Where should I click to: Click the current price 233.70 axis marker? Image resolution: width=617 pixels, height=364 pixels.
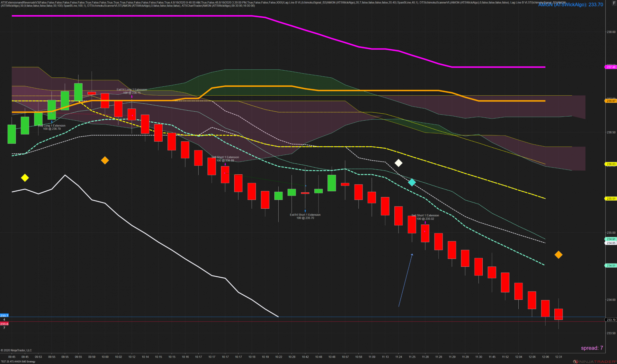(x=611, y=320)
